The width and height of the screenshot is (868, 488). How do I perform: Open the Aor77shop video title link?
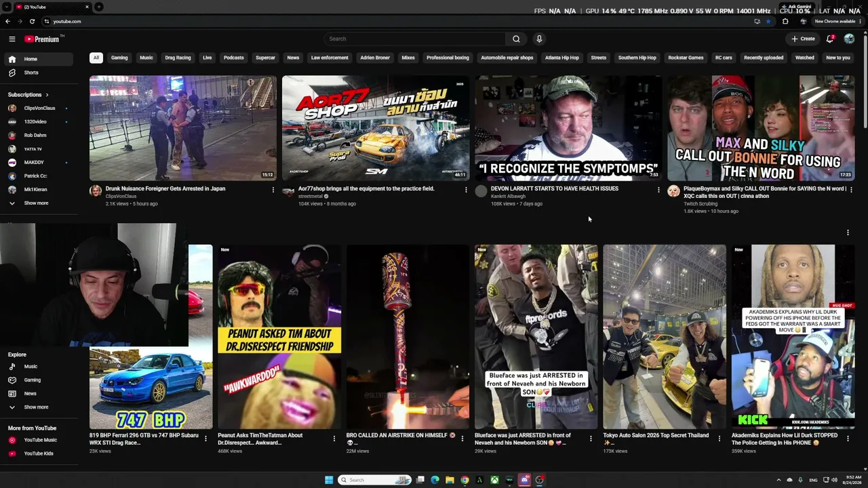(x=366, y=189)
